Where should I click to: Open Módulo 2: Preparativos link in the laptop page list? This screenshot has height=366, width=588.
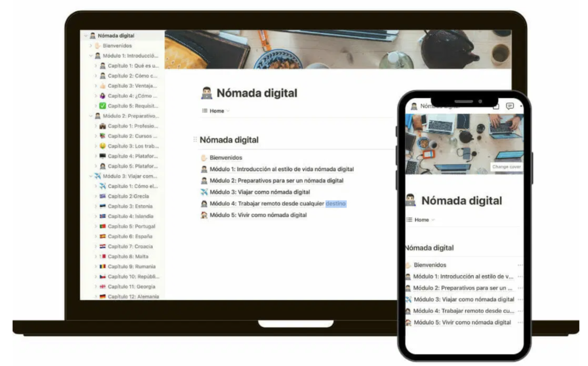point(276,180)
